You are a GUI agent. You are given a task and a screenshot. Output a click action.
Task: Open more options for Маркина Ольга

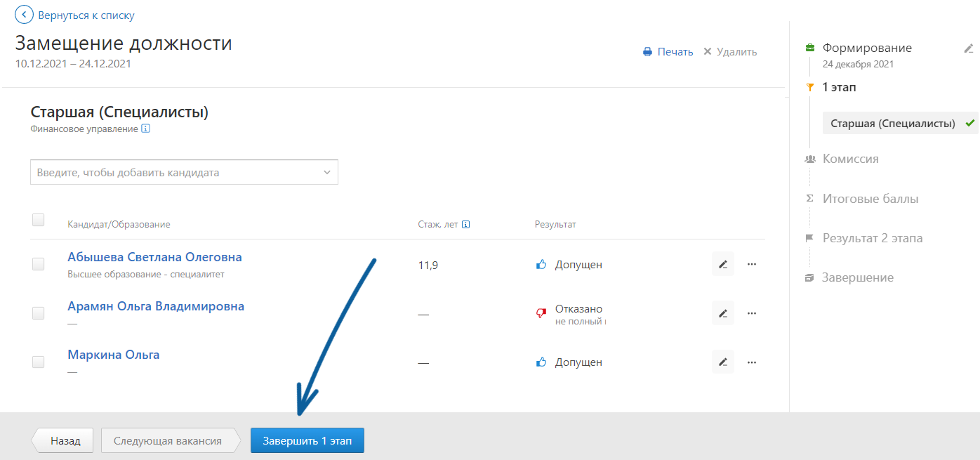point(752,362)
